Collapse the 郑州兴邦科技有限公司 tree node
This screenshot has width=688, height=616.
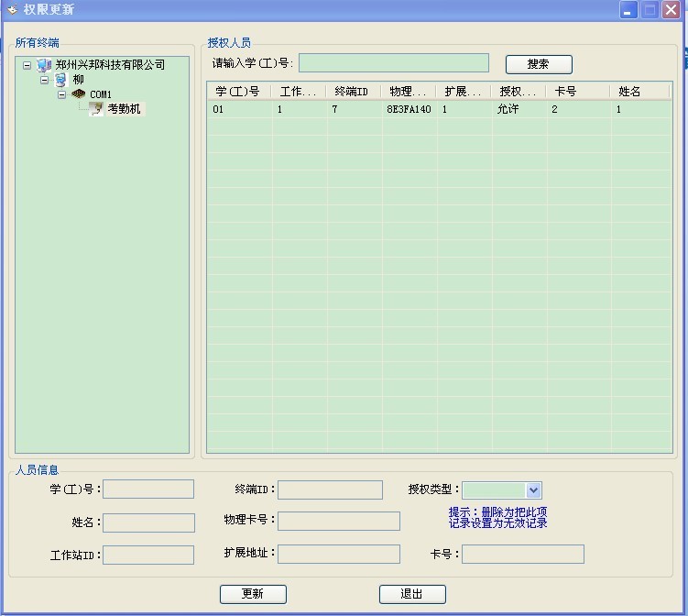coord(27,65)
